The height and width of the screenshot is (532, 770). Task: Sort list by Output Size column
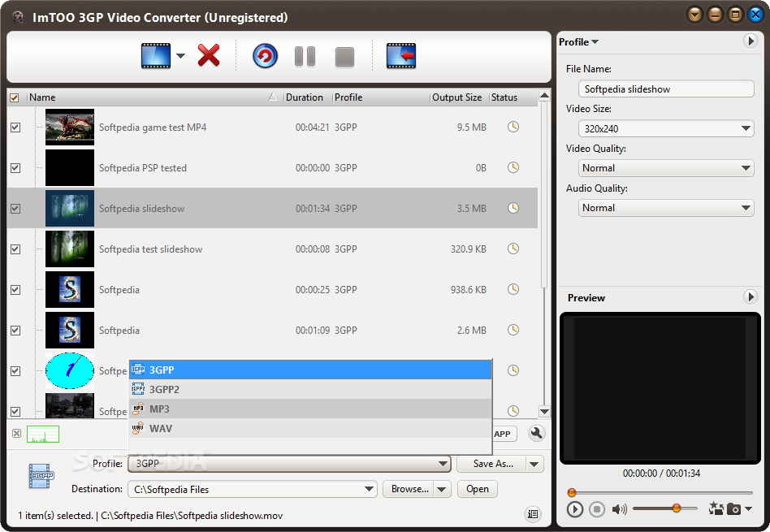[x=460, y=97]
